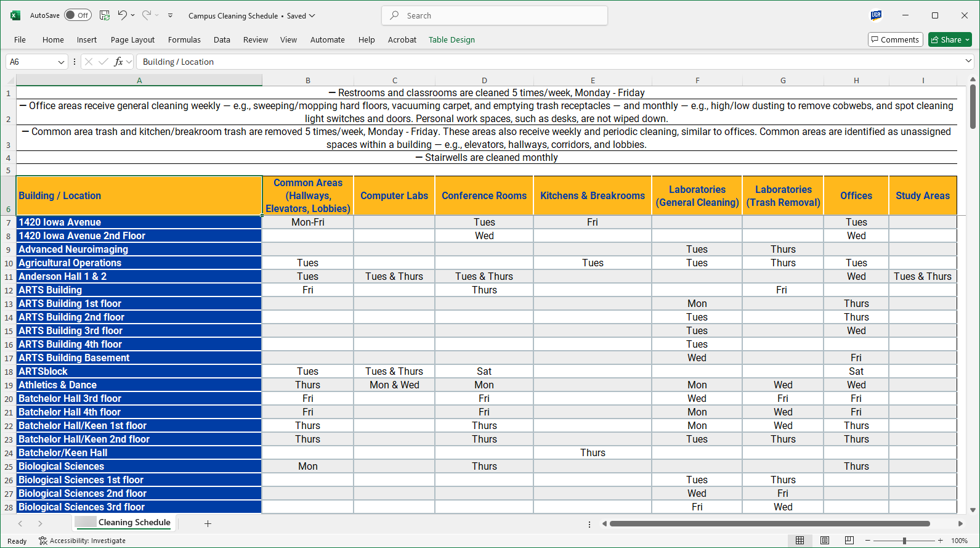
Task: Click the Save icon in title bar
Action: (x=105, y=15)
